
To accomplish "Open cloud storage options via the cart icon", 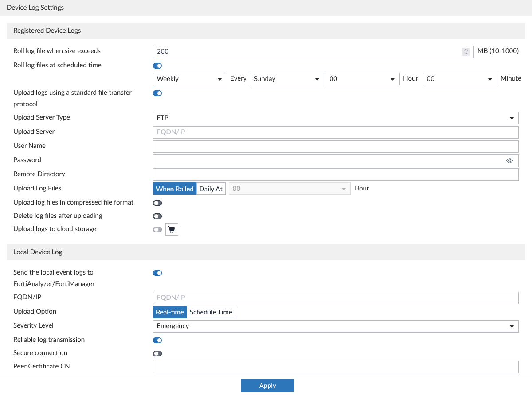I will coord(172,229).
